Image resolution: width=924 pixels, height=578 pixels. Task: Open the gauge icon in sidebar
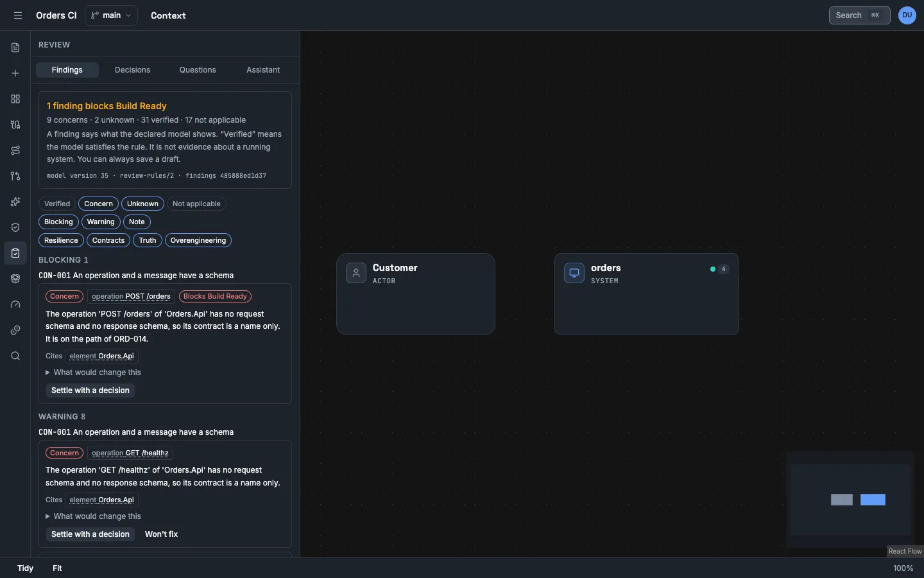click(x=15, y=304)
